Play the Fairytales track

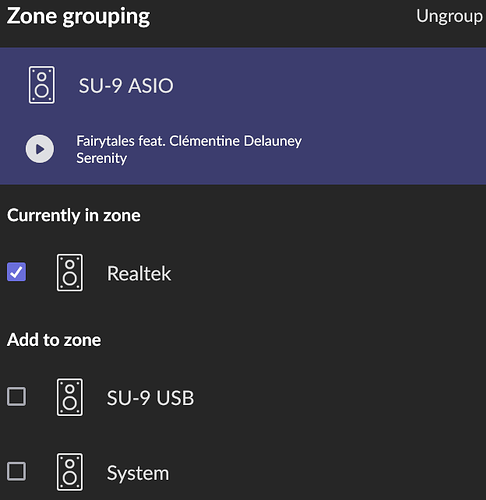pos(40,149)
